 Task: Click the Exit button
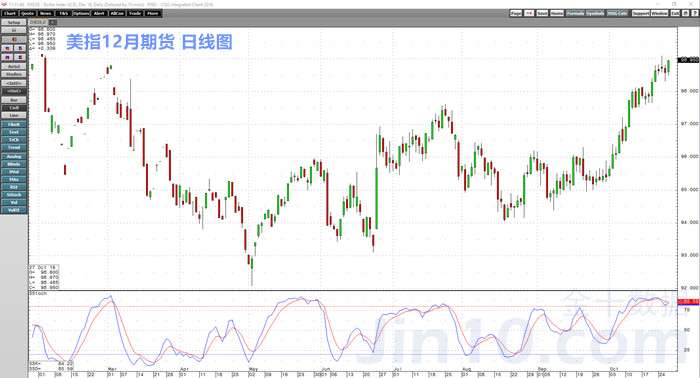675,13
